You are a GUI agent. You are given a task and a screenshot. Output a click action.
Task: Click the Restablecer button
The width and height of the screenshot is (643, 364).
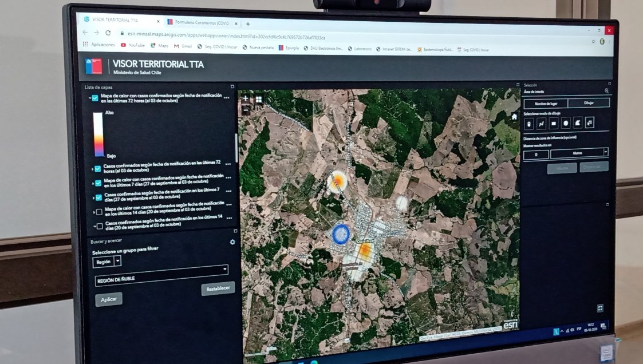(218, 288)
